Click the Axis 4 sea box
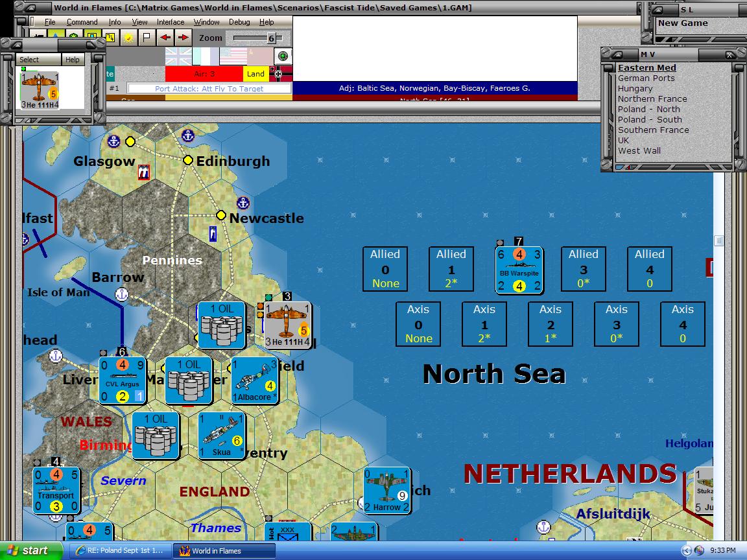This screenshot has width=747, height=560. (x=683, y=324)
